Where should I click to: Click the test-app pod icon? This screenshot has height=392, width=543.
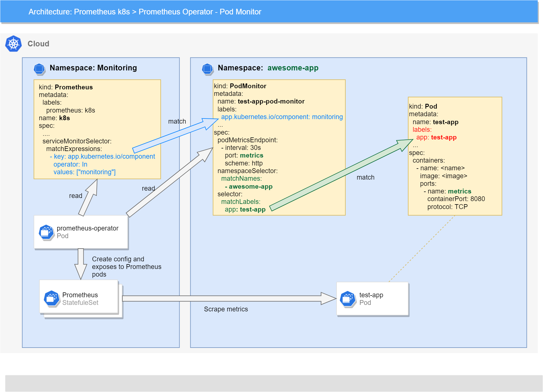(348, 299)
